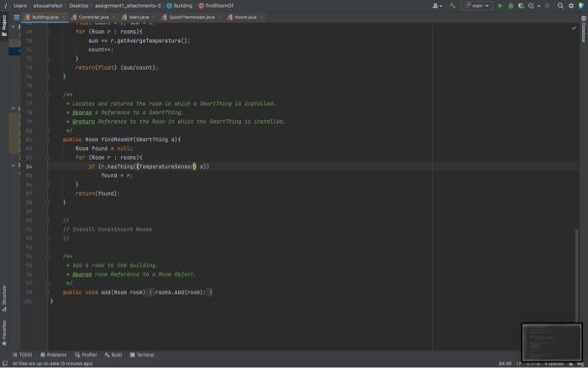Start debugging with the bug icon

[x=511, y=6]
